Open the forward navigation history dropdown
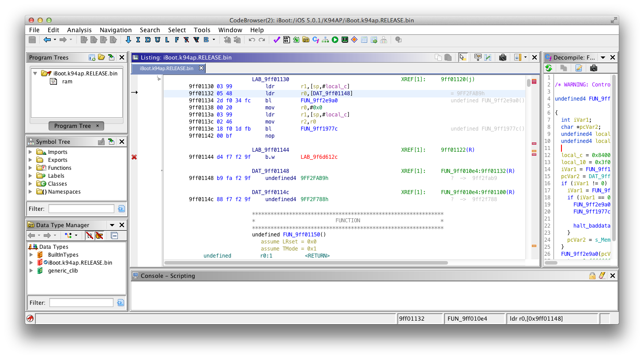 click(x=71, y=40)
